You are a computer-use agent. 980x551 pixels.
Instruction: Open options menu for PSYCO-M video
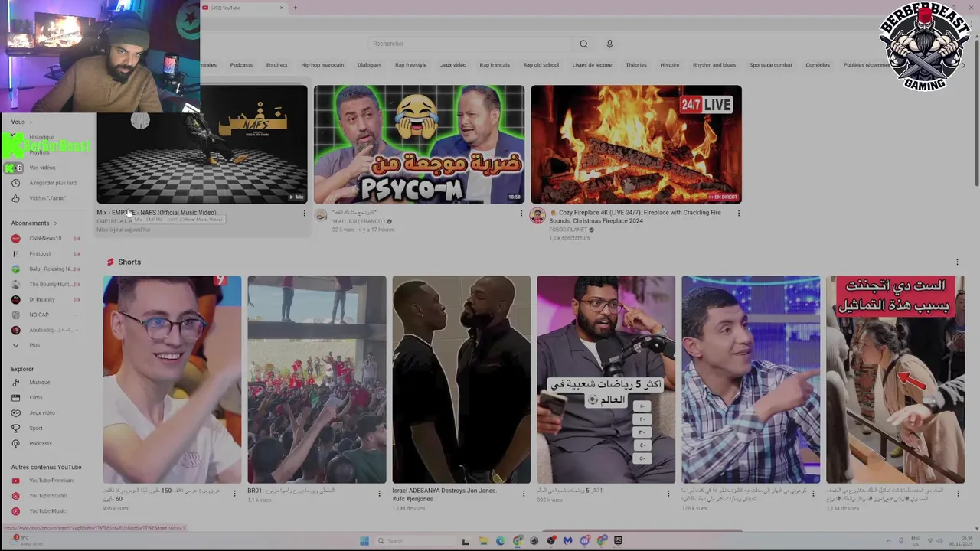tap(521, 214)
